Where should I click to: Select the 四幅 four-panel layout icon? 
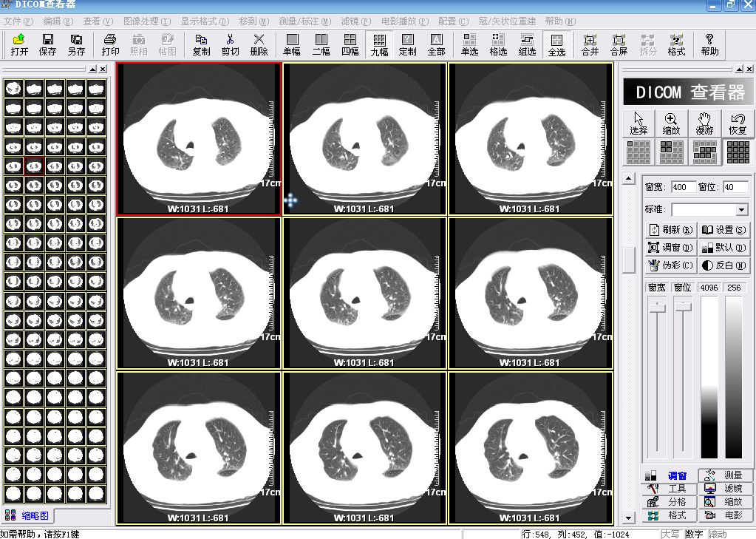point(350,44)
